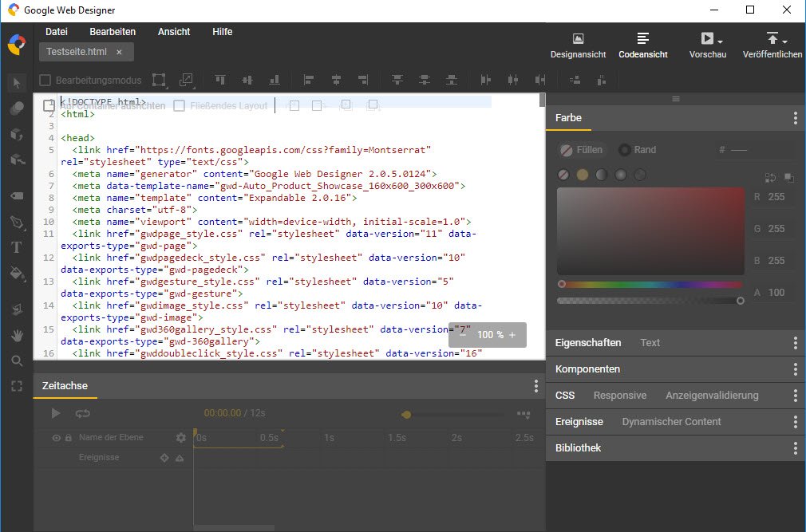Click the hue spectrum slider
806x532 pixels.
pos(650,284)
